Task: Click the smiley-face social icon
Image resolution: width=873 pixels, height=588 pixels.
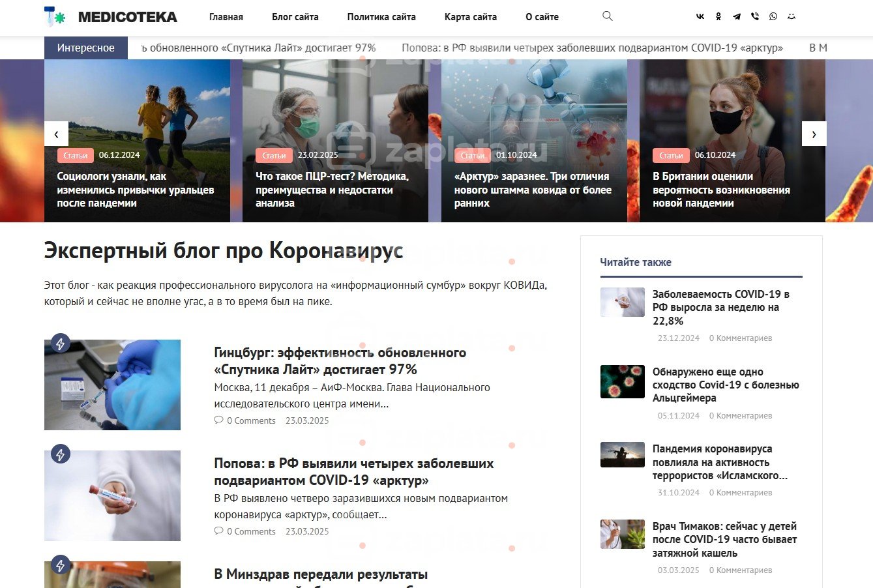Action: [792, 17]
